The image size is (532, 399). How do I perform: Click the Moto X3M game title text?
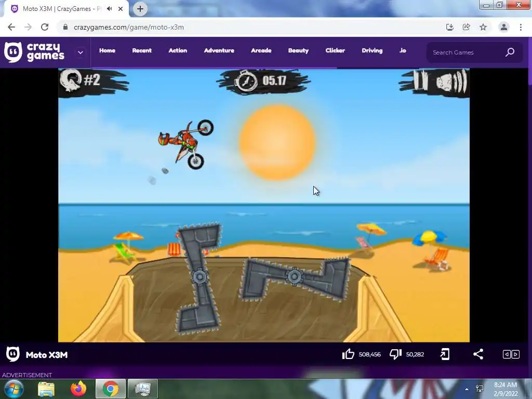click(47, 355)
